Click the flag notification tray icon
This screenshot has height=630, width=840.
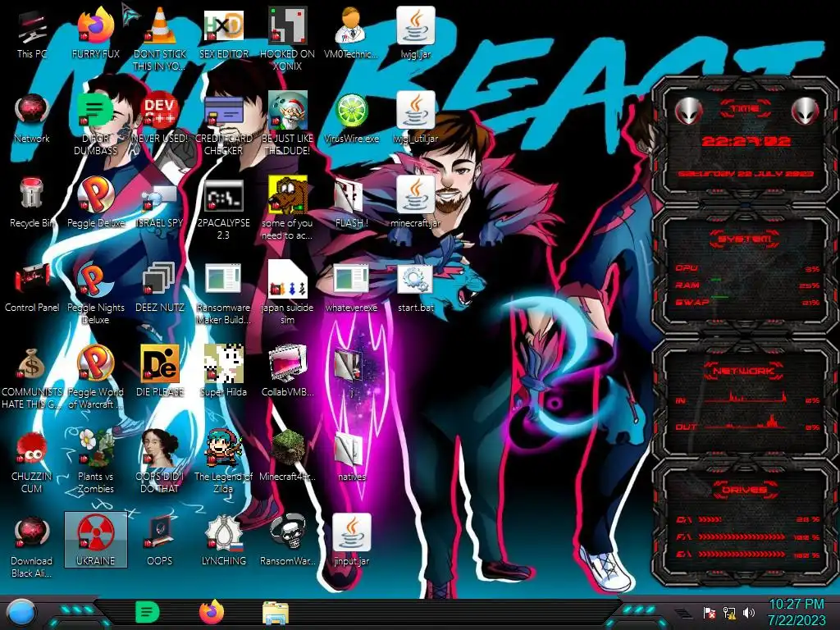[x=710, y=612]
